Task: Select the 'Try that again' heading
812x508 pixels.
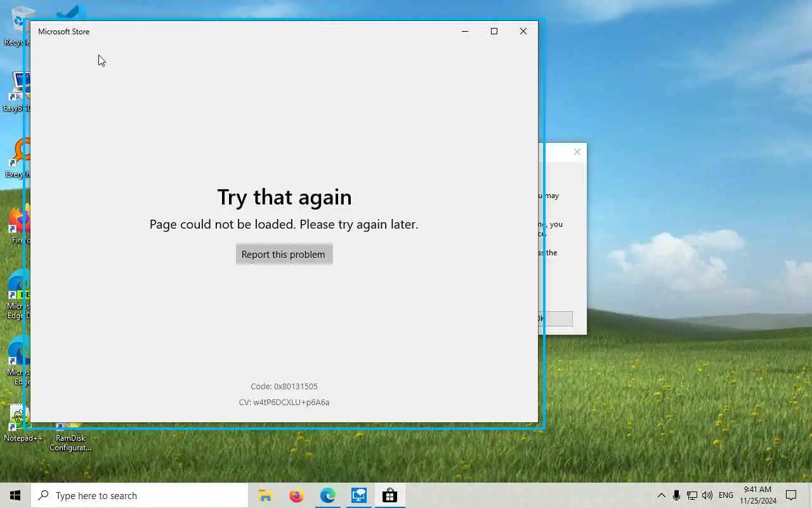Action: click(x=284, y=197)
